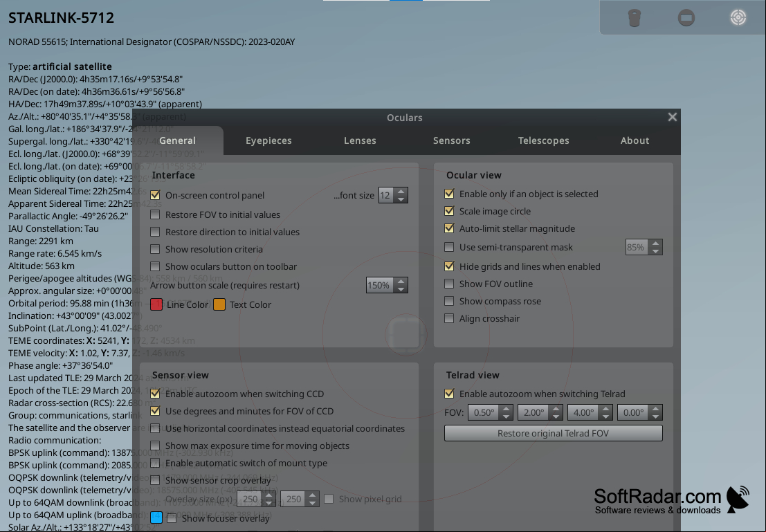
Task: Open the Lenses tab
Action: point(360,140)
